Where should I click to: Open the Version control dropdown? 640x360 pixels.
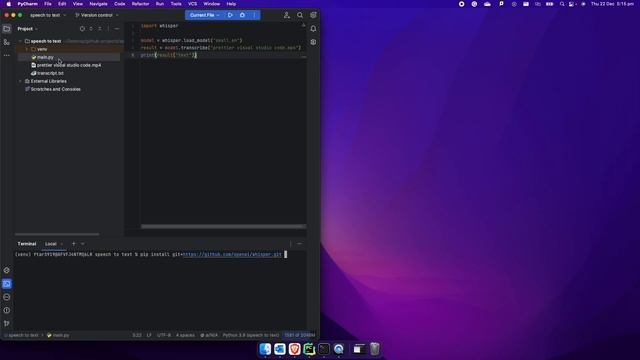(97, 15)
